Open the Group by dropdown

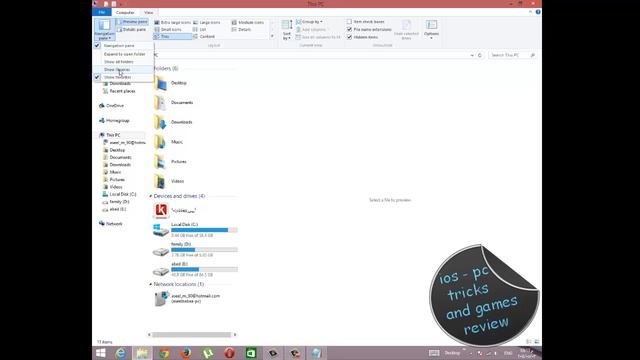309,22
